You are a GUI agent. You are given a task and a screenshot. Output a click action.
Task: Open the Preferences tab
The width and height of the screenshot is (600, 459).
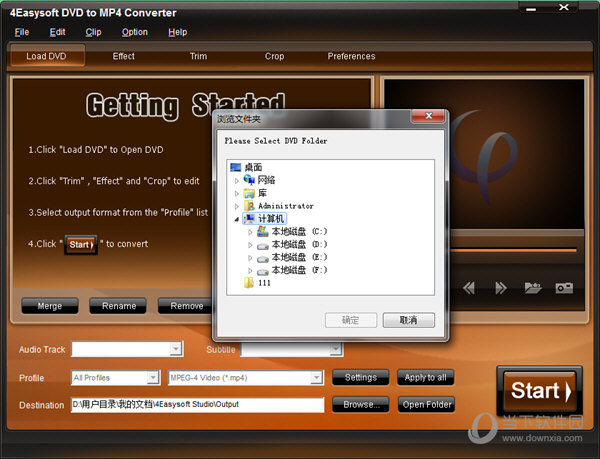[351, 56]
